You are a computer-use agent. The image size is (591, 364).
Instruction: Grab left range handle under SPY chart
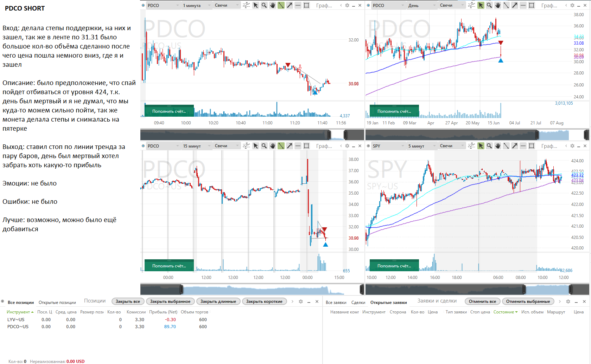(x=524, y=289)
